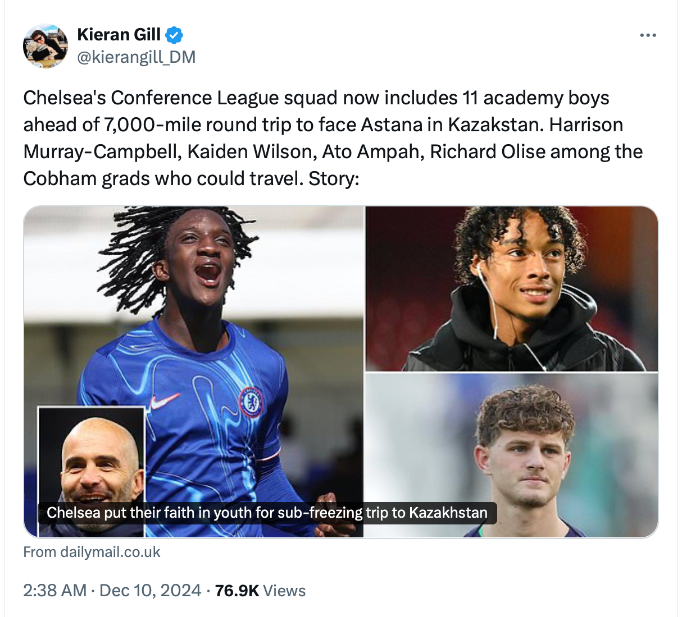Click the Chelsea crest on the blue shirt
Viewport: 682px width, 617px height.
click(251, 402)
